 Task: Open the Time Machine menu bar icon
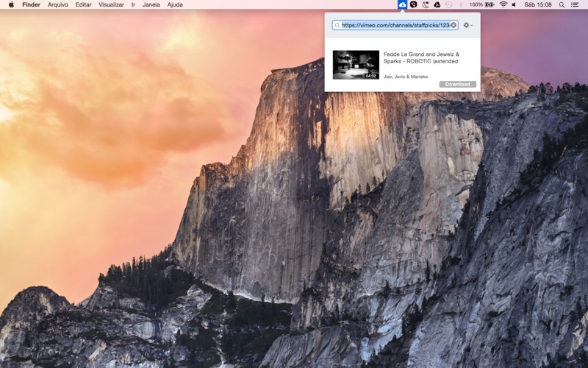448,4
